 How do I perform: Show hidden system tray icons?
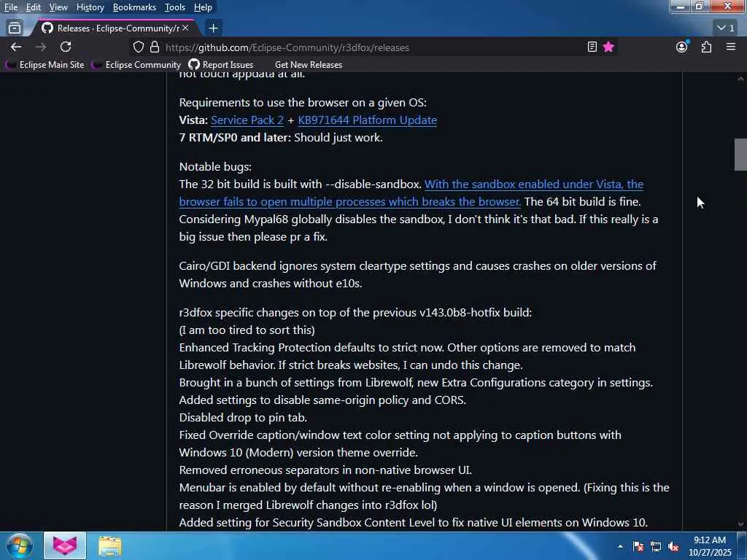coord(620,547)
